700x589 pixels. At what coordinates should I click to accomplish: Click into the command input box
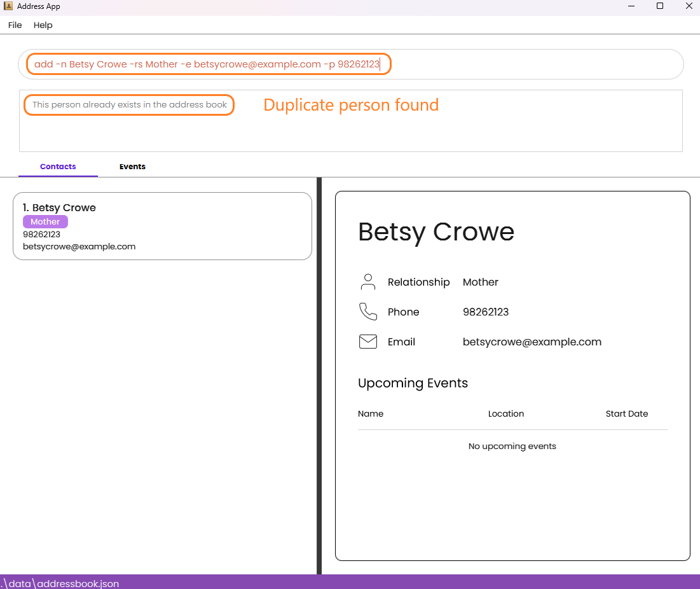coord(350,64)
